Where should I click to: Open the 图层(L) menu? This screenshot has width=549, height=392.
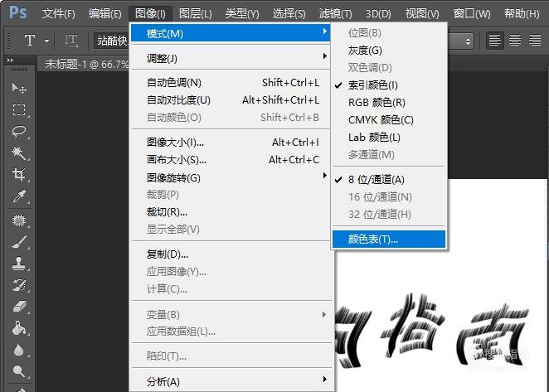196,13
